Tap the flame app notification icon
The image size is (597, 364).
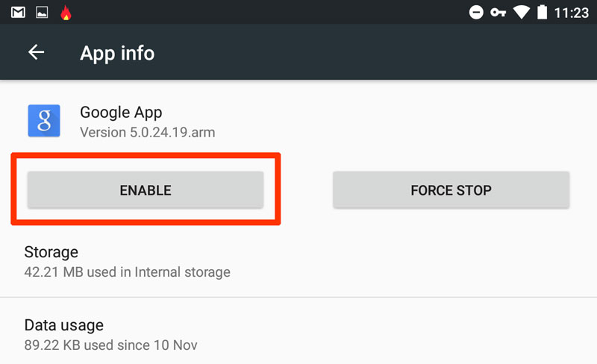pyautogui.click(x=66, y=13)
